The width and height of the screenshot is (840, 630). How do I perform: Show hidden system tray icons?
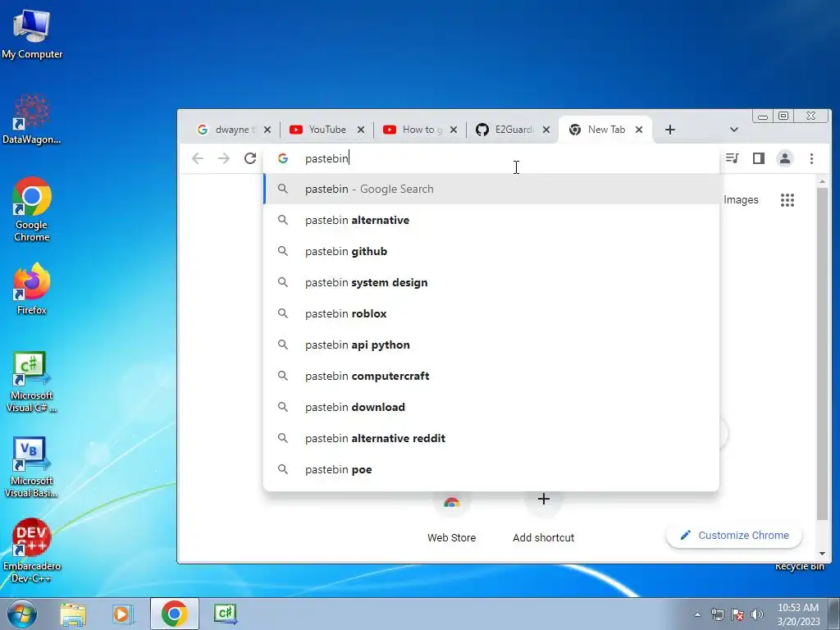(x=697, y=614)
